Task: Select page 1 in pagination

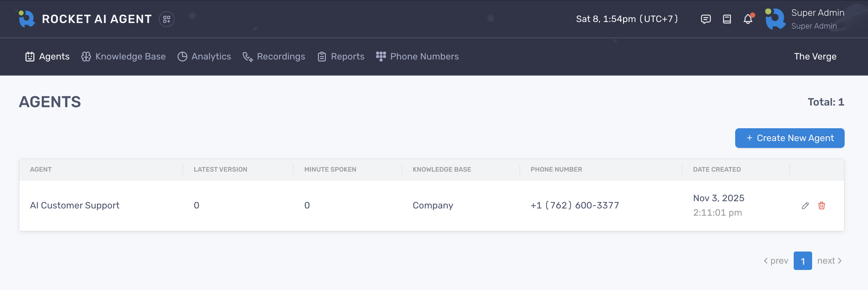Action: pos(802,261)
